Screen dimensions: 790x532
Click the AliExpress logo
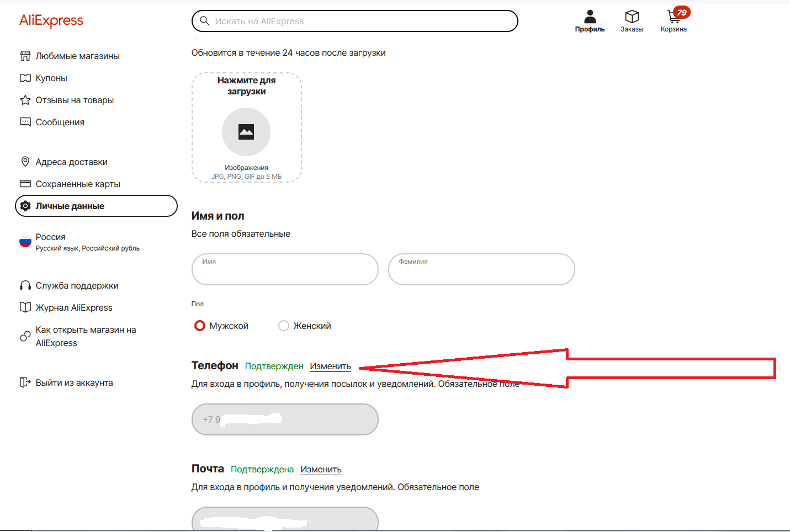51,21
